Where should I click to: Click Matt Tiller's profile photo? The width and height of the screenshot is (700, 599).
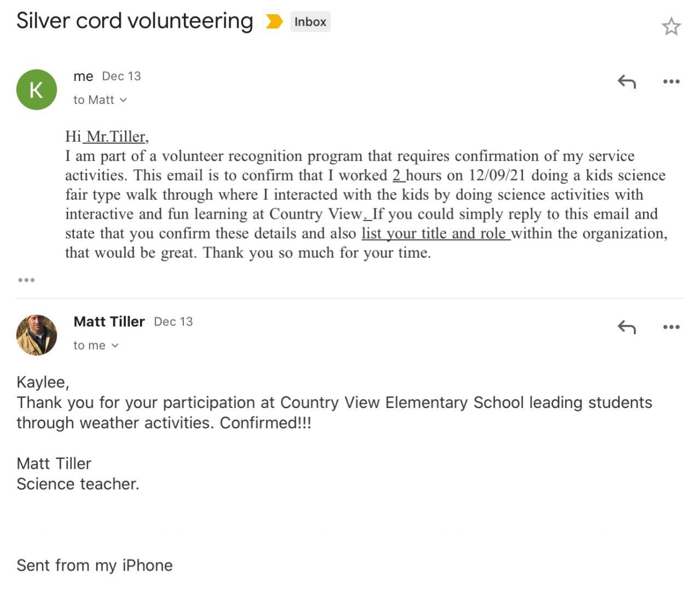pos(37,335)
